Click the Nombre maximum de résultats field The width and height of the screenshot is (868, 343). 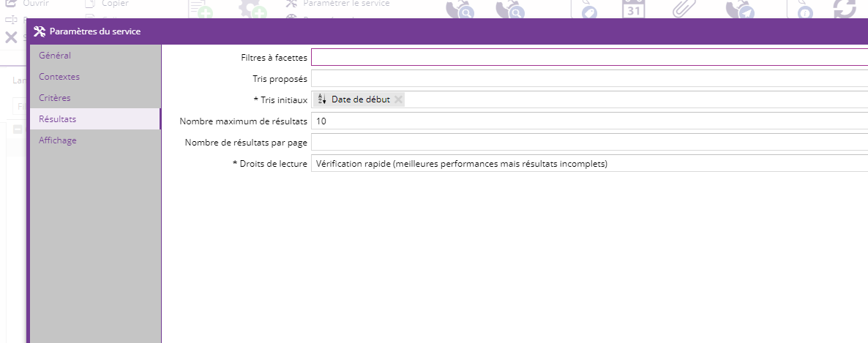click(590, 121)
